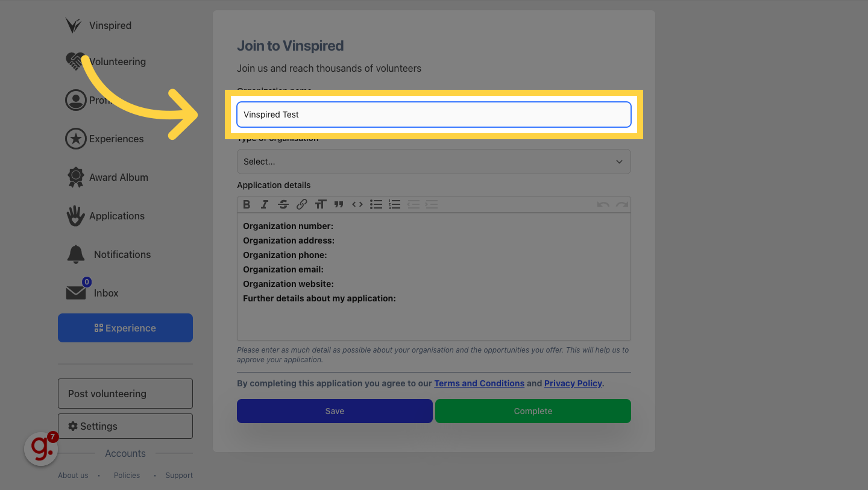Open Inbox in sidebar
Screen dimensions: 868x490
point(106,293)
